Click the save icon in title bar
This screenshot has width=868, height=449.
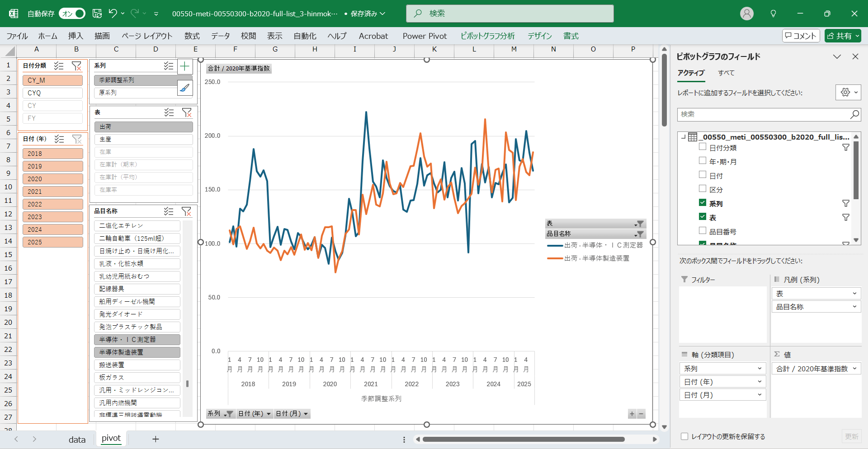tap(97, 14)
